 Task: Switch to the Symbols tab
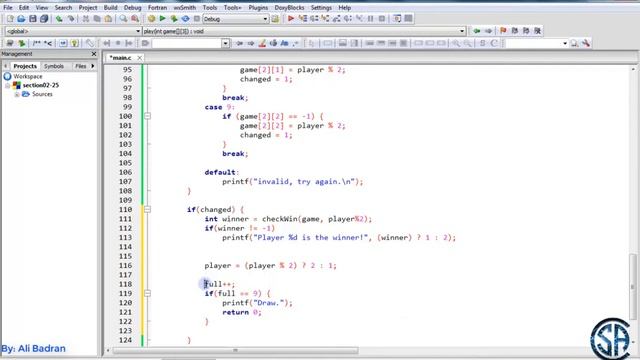54,66
